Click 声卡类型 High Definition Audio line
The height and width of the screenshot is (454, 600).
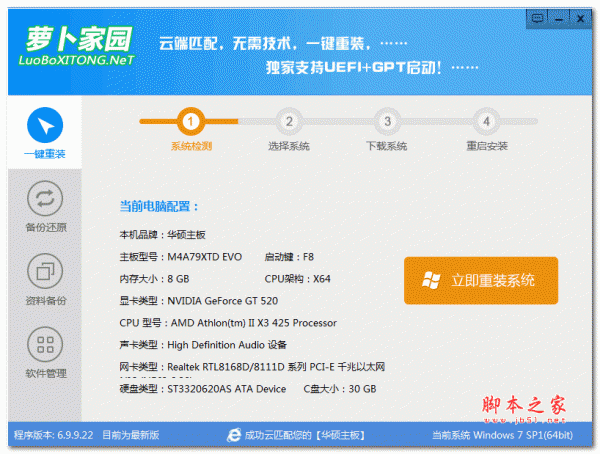click(203, 345)
